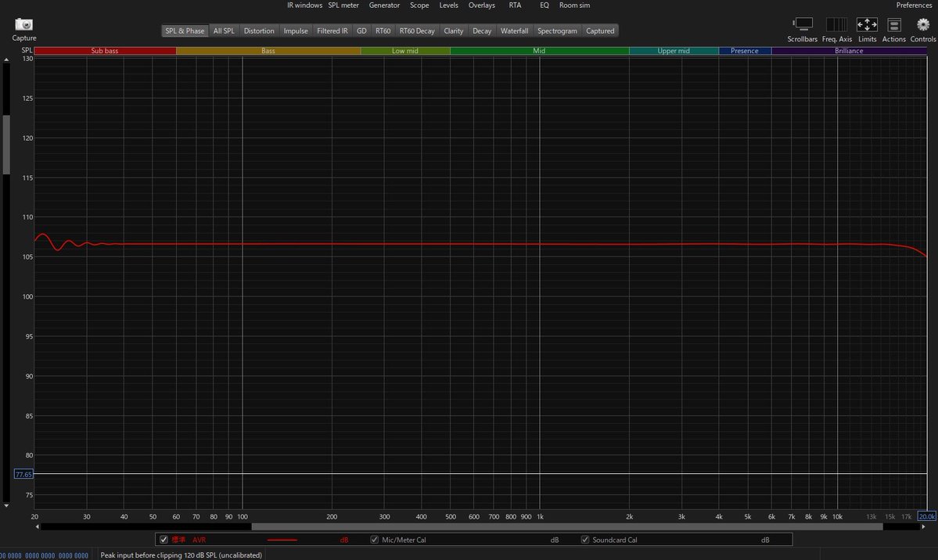
Task: Open the Levels tool
Action: (449, 5)
